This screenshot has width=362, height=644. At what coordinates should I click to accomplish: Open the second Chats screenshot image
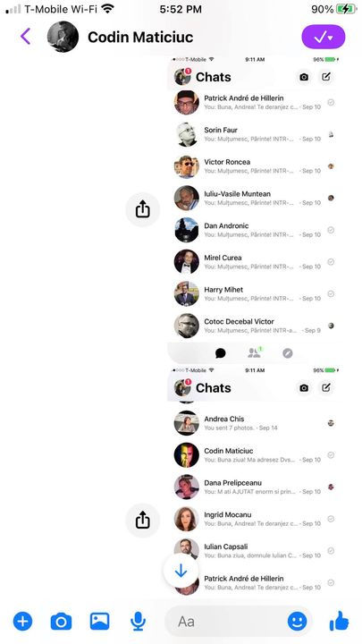click(x=254, y=480)
